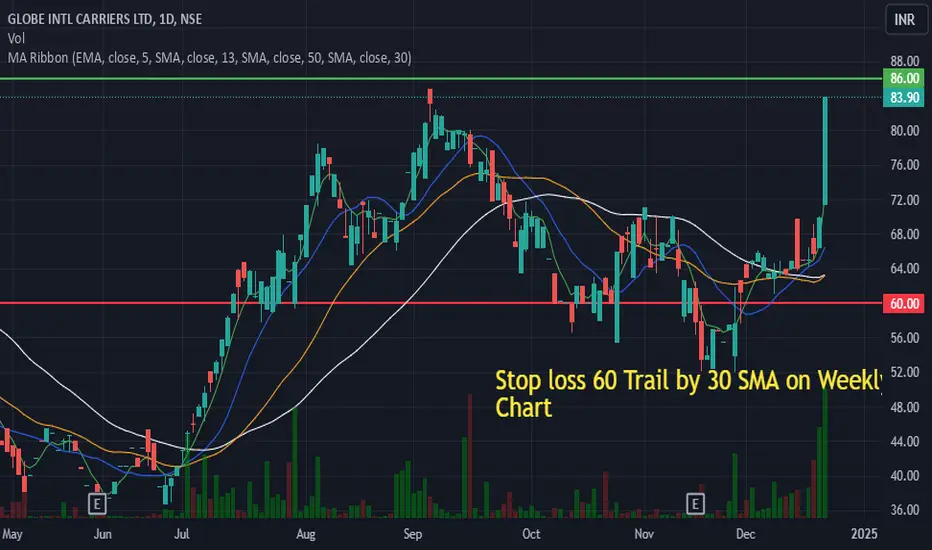Viewport: 932px width, 550px height.
Task: Click the 48.00 price axis value
Action: tap(905, 407)
